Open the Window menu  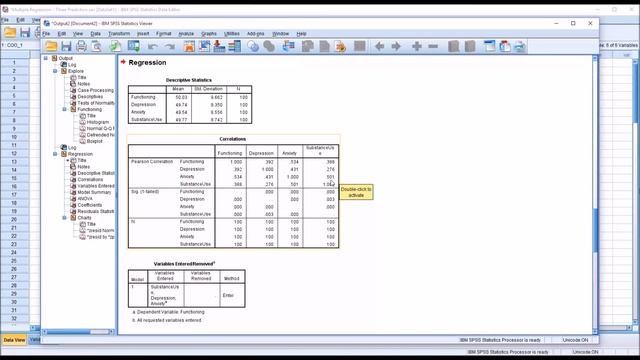point(280,33)
